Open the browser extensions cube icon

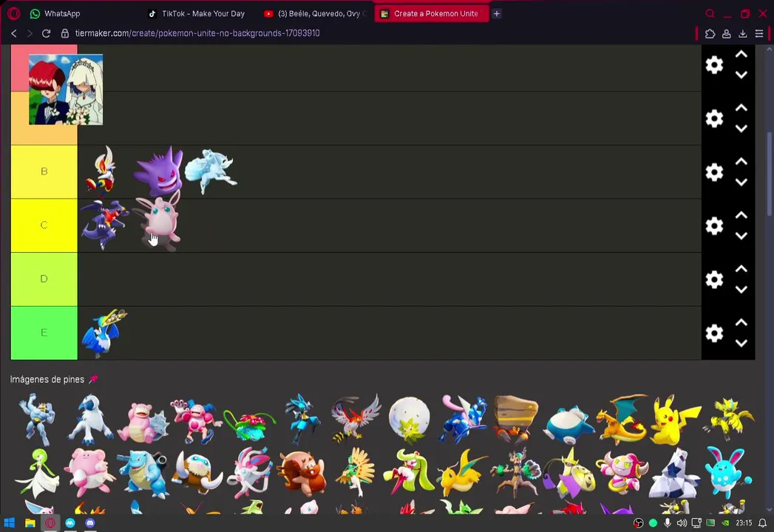tap(710, 33)
